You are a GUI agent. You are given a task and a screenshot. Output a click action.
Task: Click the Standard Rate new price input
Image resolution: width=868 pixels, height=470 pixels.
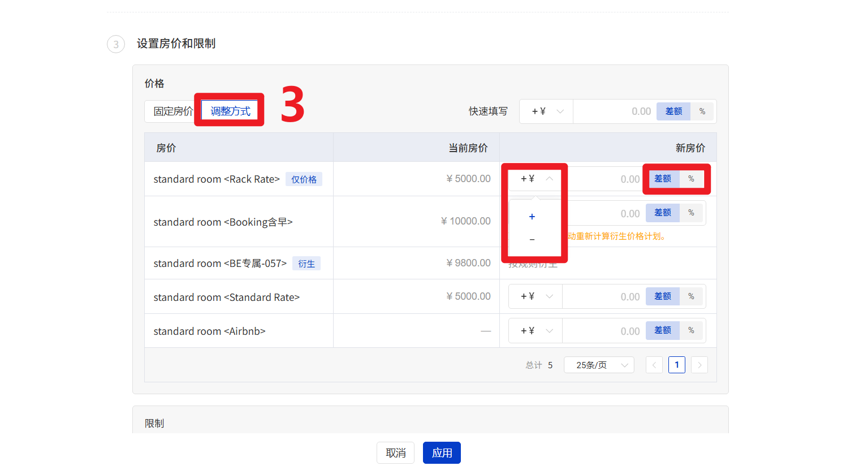(603, 296)
